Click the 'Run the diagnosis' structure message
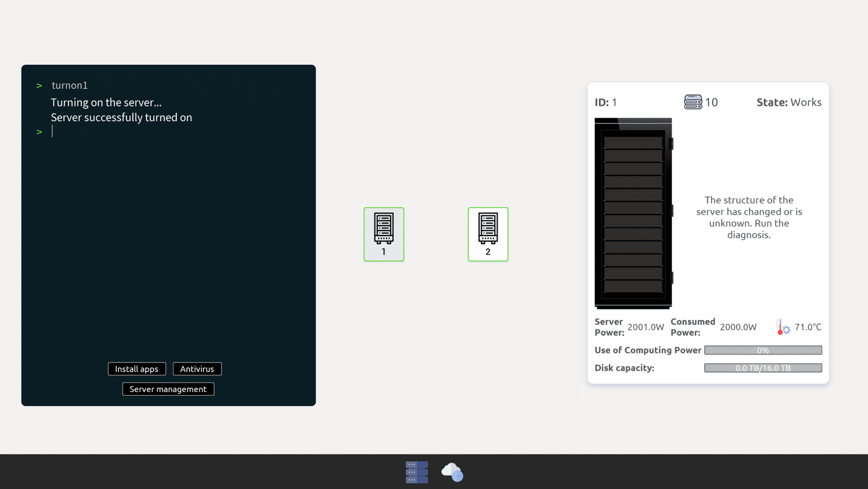 pos(749,217)
